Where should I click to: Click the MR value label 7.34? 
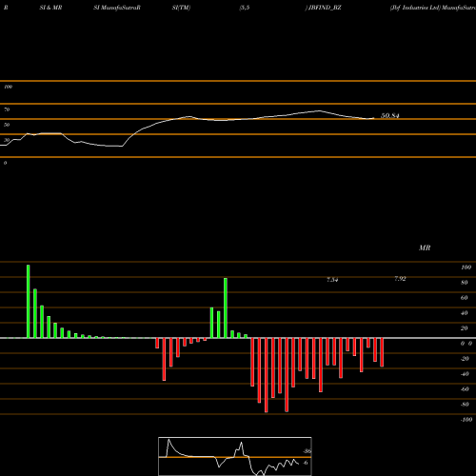pyautogui.click(x=332, y=280)
